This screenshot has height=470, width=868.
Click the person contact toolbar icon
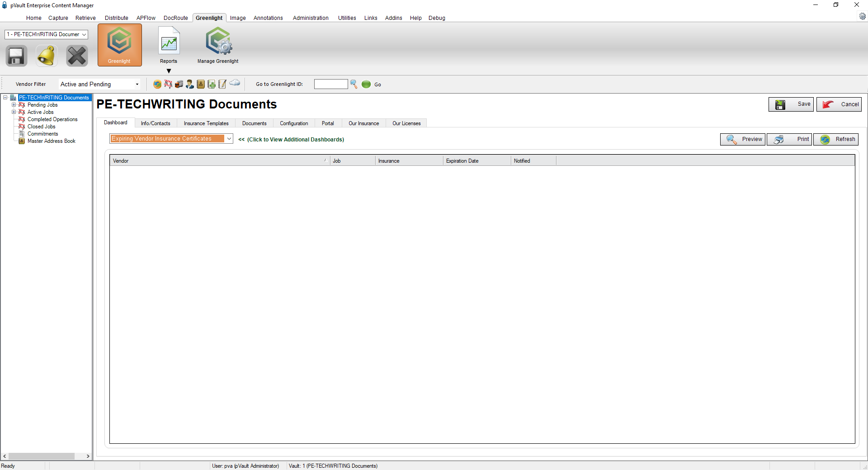pos(190,84)
